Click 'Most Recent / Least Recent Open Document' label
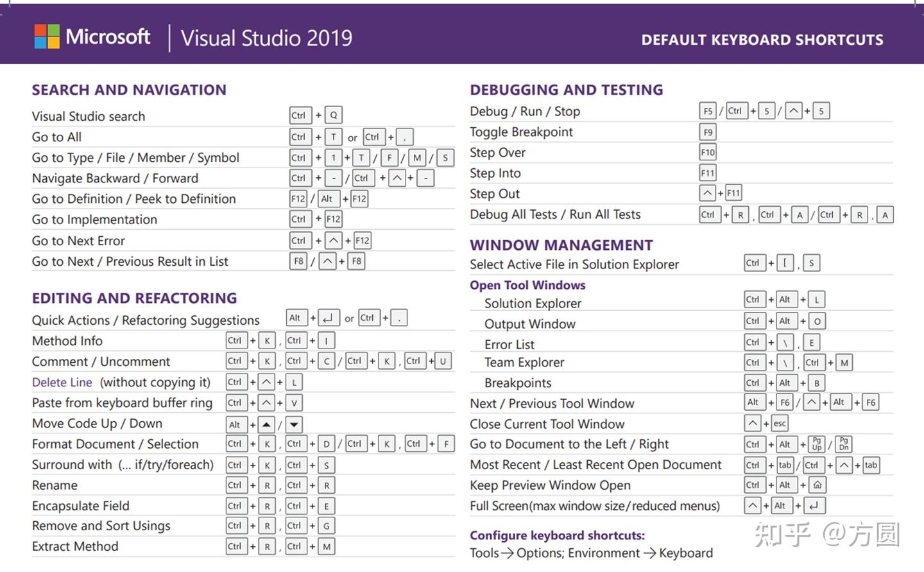 tap(595, 465)
